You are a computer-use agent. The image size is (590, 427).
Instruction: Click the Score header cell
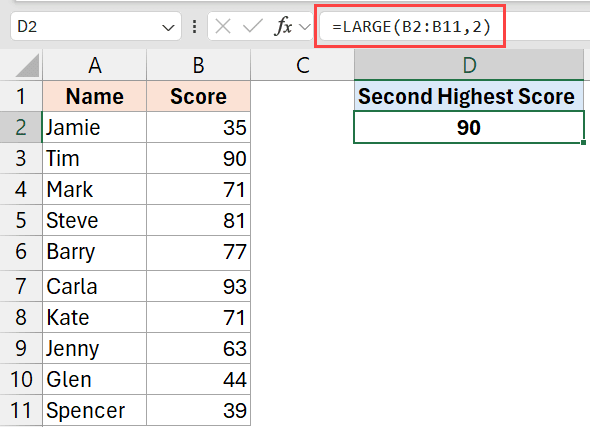click(x=198, y=96)
